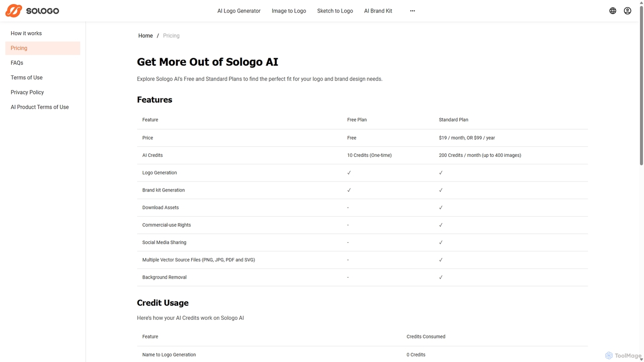Click the Logo Generation row label

click(x=159, y=172)
